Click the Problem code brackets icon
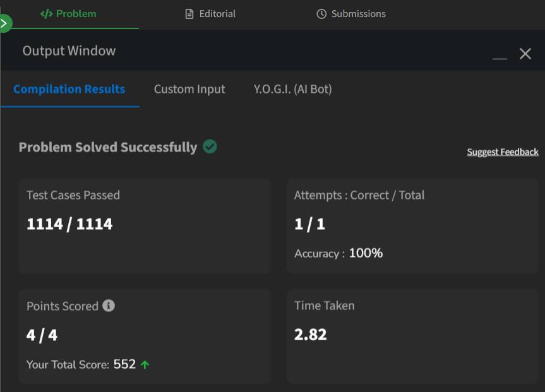Image resolution: width=545 pixels, height=392 pixels. click(46, 14)
